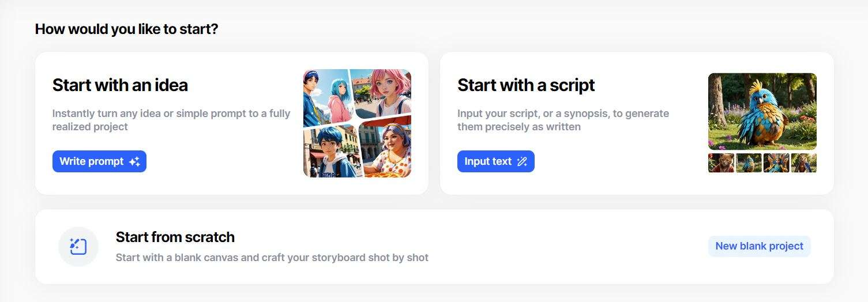Select the caped character small thumbnail

803,163
